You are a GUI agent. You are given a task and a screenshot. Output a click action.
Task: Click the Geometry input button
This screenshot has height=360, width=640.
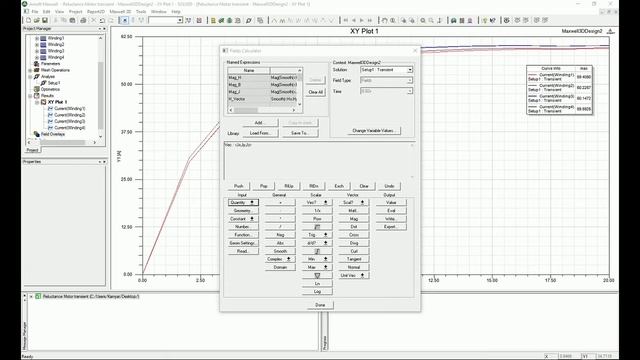243,211
